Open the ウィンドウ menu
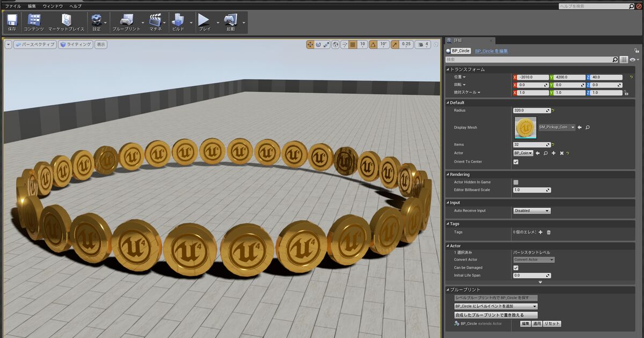Viewport: 644px width, 338px height. (x=53, y=6)
